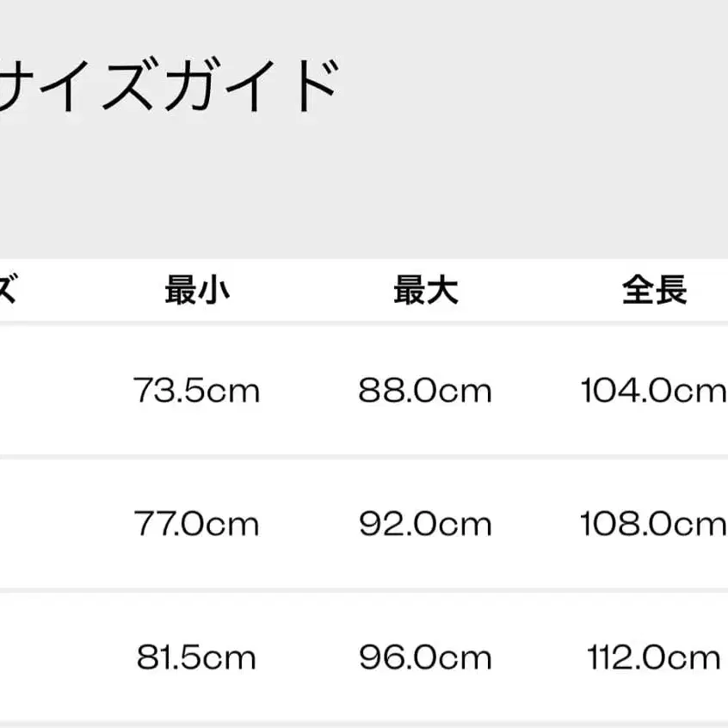Click the gray banner area below the heading
Viewport: 728px width, 728px height.
pyautogui.click(x=364, y=198)
